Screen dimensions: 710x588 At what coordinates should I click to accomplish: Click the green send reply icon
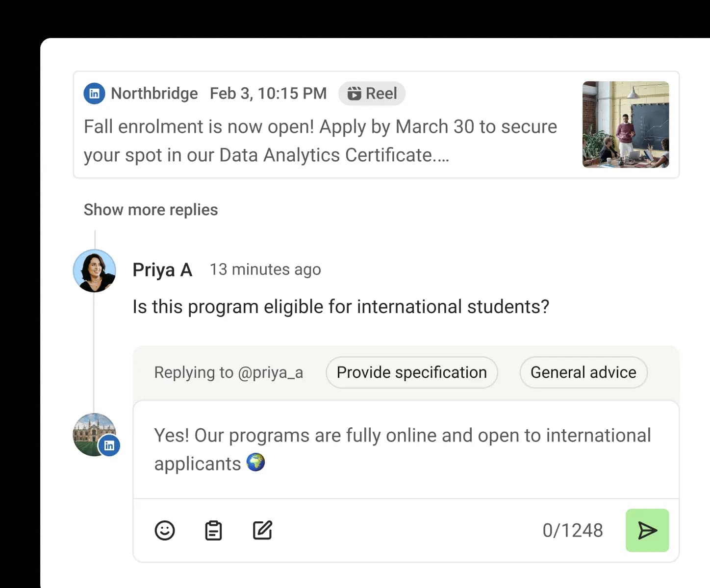647,530
